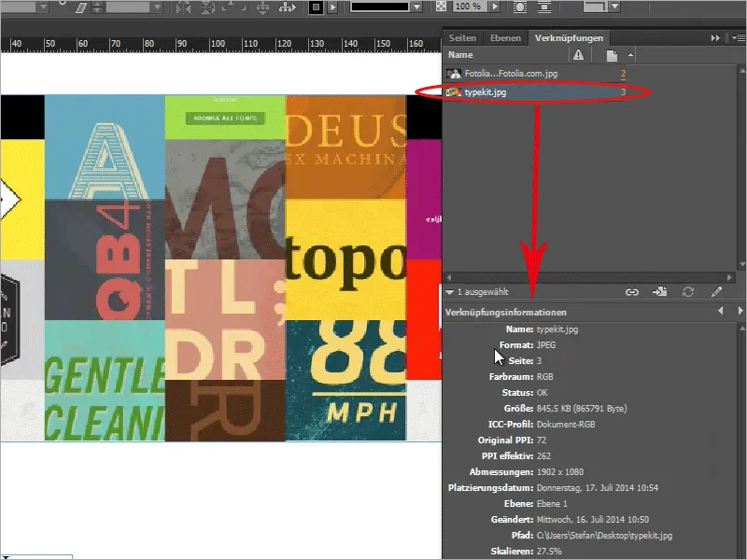Click the 'Farbraum: RGB' value
Viewport: 747px width, 560px height.
544,377
